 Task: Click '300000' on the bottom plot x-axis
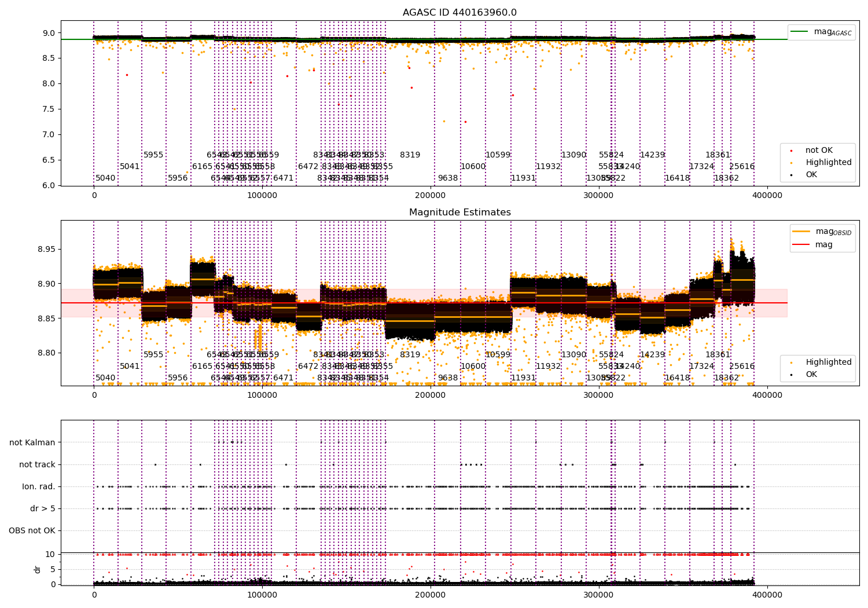[599, 595]
